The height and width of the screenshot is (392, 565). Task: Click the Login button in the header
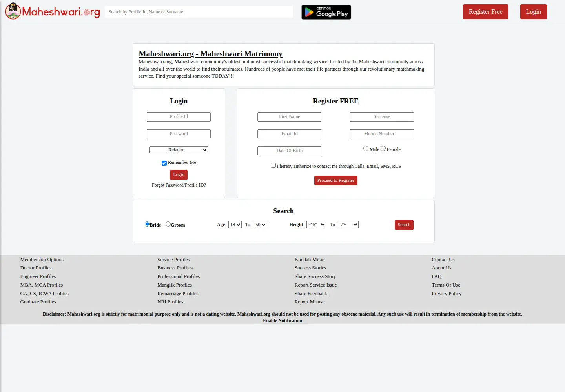[534, 12]
